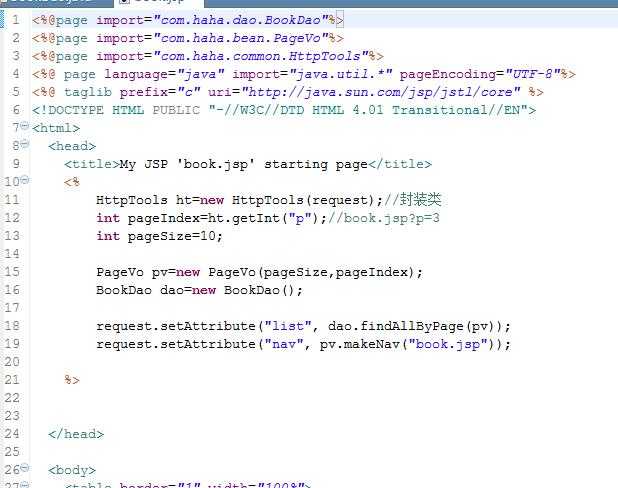The height and width of the screenshot is (488, 618).
Task: Click the "list" string on line 18
Action: (288, 326)
